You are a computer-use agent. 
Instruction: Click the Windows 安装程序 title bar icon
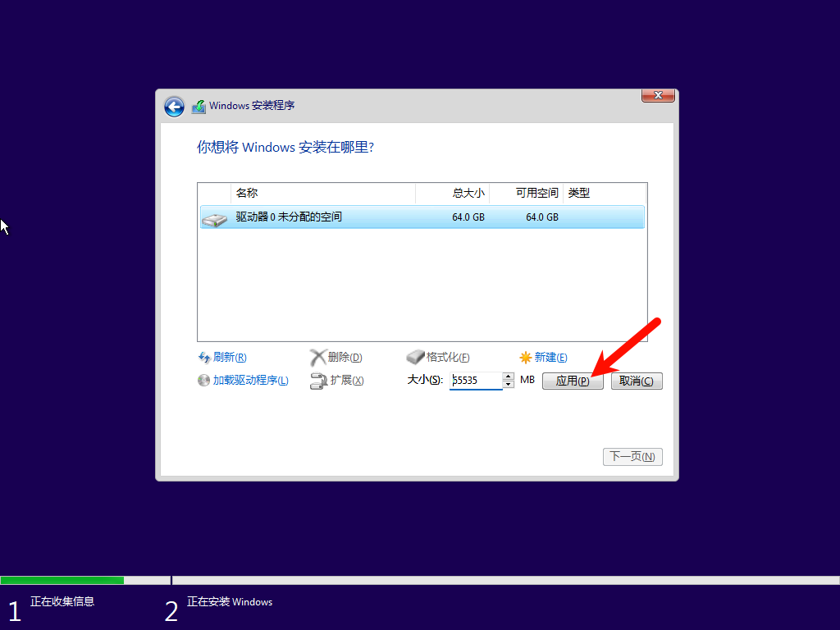(198, 106)
